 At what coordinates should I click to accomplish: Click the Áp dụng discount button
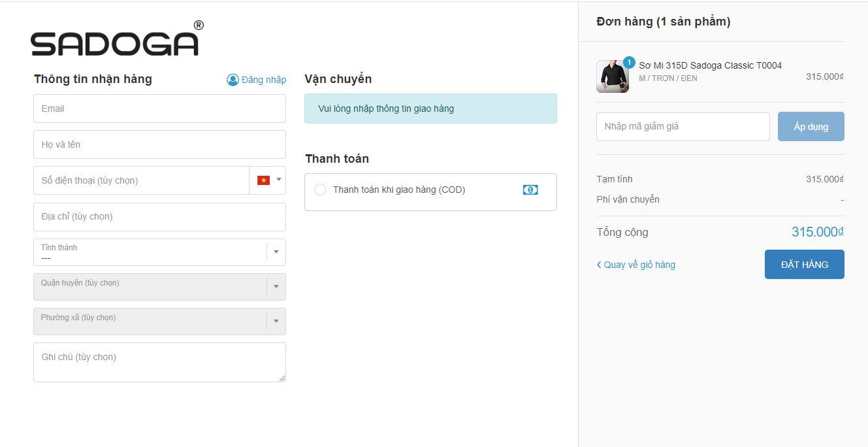click(x=811, y=127)
